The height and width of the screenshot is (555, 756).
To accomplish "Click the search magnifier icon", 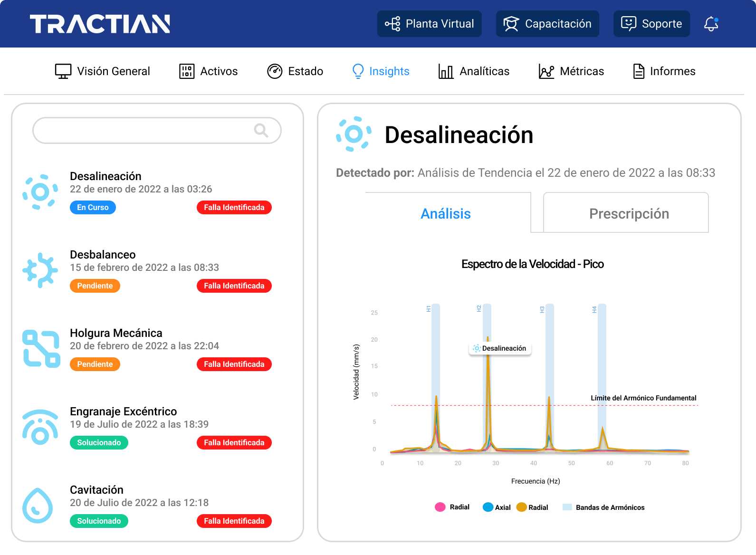I will pyautogui.click(x=261, y=130).
